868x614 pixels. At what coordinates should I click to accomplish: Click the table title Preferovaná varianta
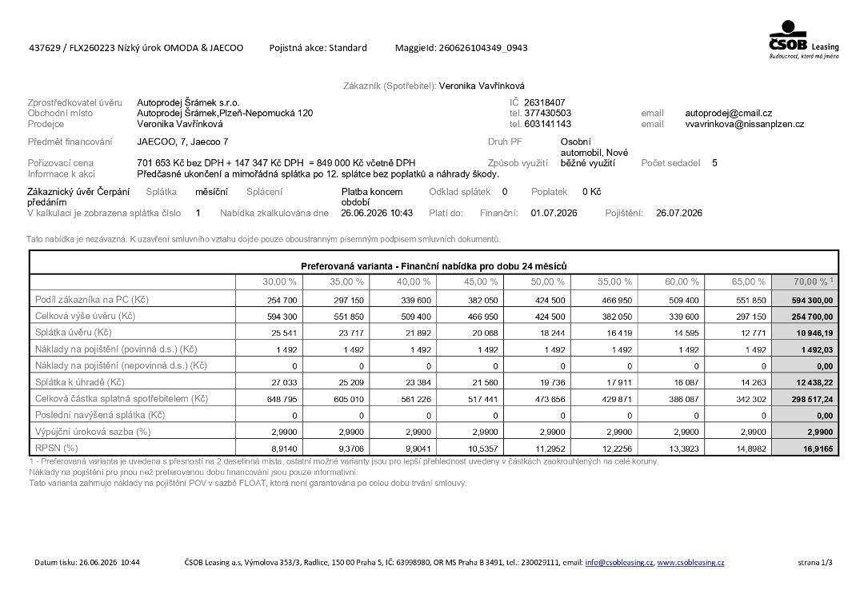434,266
